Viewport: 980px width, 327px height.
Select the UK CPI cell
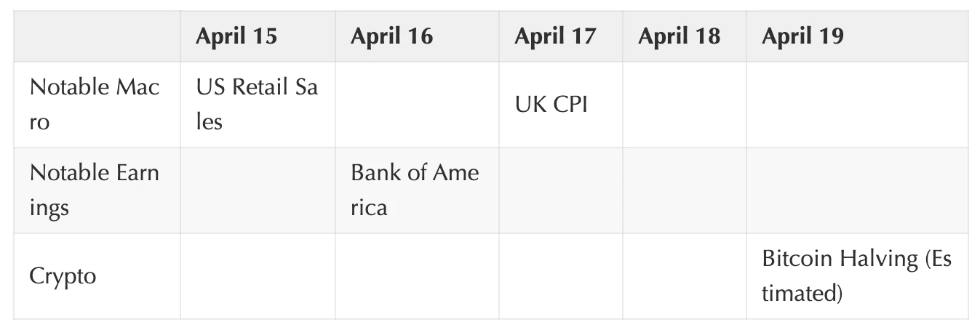pyautogui.click(x=551, y=105)
